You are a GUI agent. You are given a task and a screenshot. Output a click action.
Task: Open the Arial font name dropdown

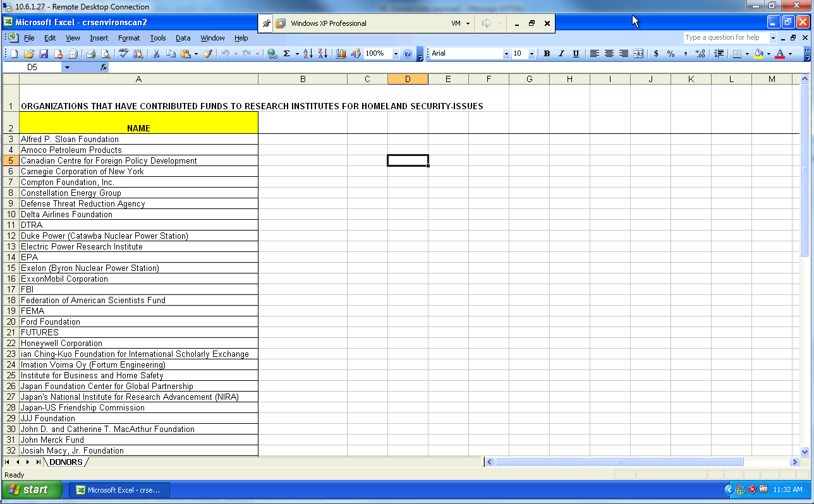tap(506, 54)
